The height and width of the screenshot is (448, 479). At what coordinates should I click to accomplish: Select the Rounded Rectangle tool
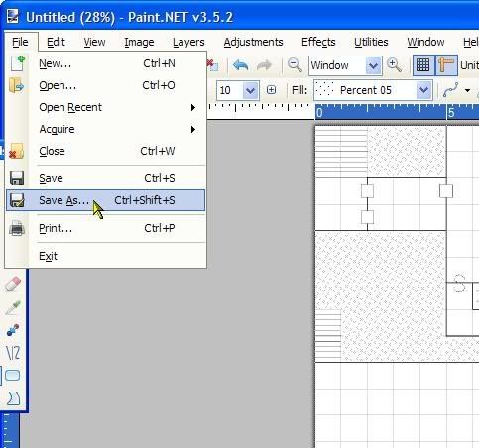pyautogui.click(x=13, y=376)
